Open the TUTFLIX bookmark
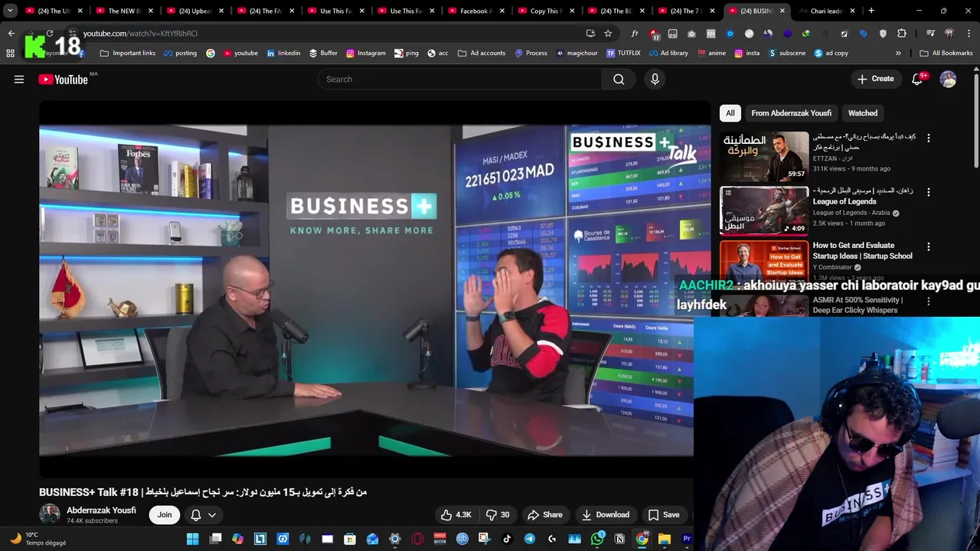Screen dimensions: 980x551 click(x=623, y=53)
